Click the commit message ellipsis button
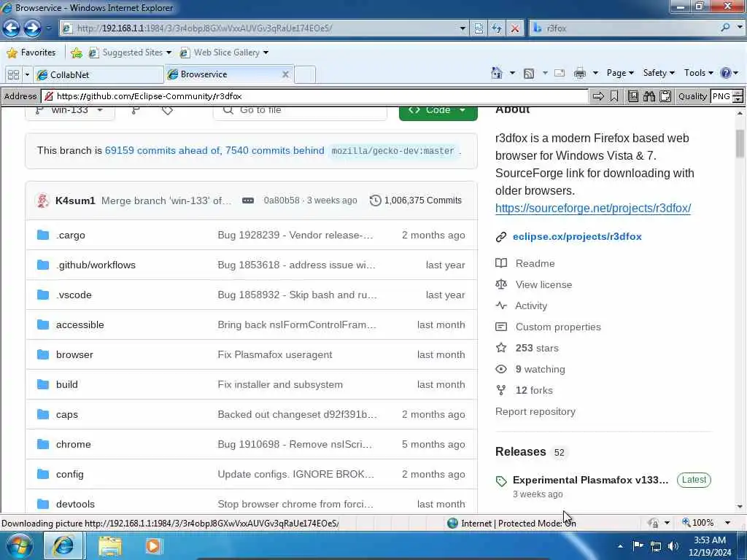This screenshot has height=560, width=747. 248,201
